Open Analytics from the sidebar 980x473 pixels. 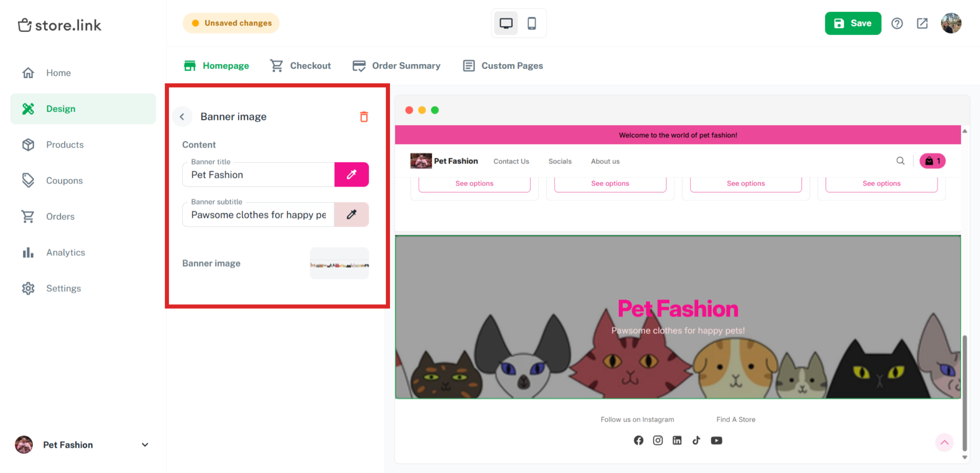pos(65,252)
